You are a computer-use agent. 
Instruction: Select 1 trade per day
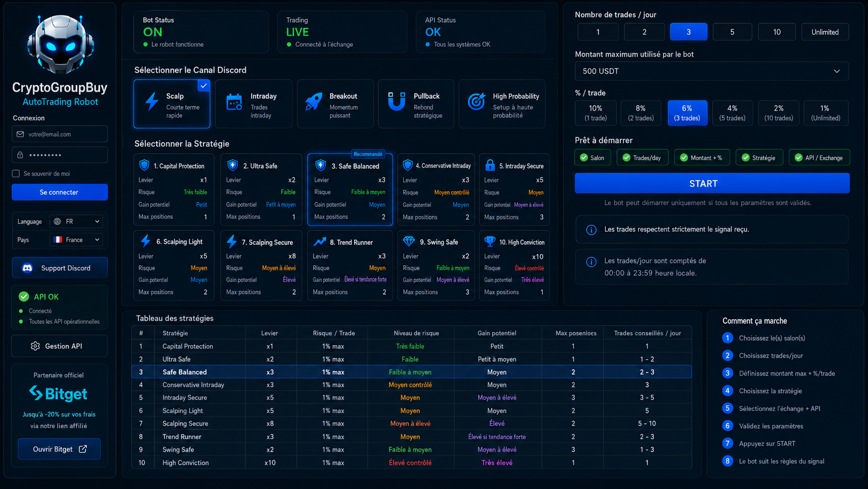pyautogui.click(x=598, y=32)
